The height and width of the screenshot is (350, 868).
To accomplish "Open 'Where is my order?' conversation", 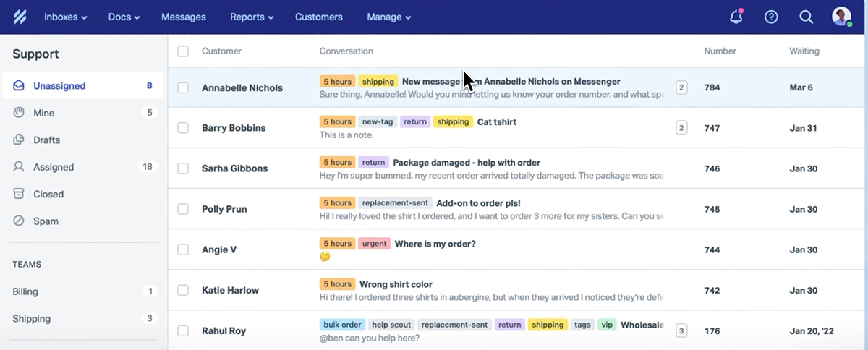I will tap(435, 244).
